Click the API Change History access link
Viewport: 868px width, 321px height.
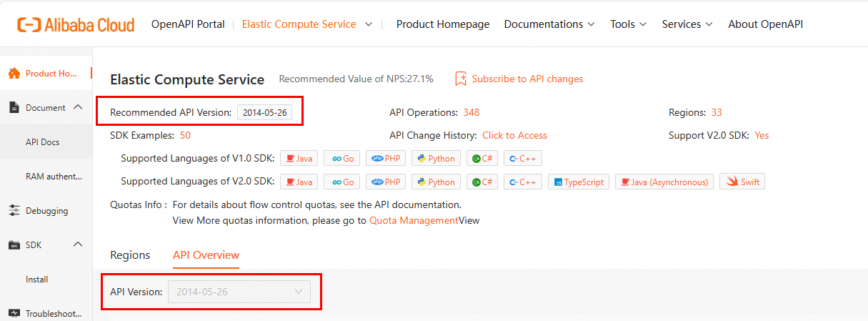514,135
